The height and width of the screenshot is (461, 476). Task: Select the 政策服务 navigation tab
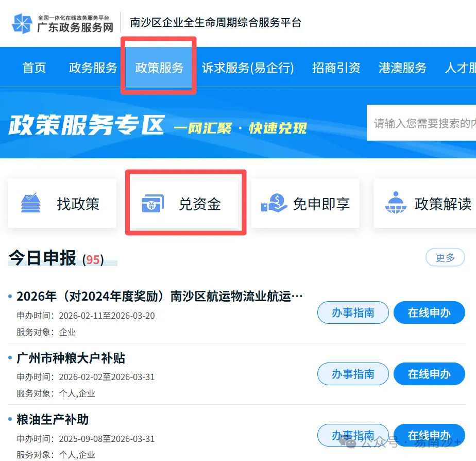click(x=159, y=68)
